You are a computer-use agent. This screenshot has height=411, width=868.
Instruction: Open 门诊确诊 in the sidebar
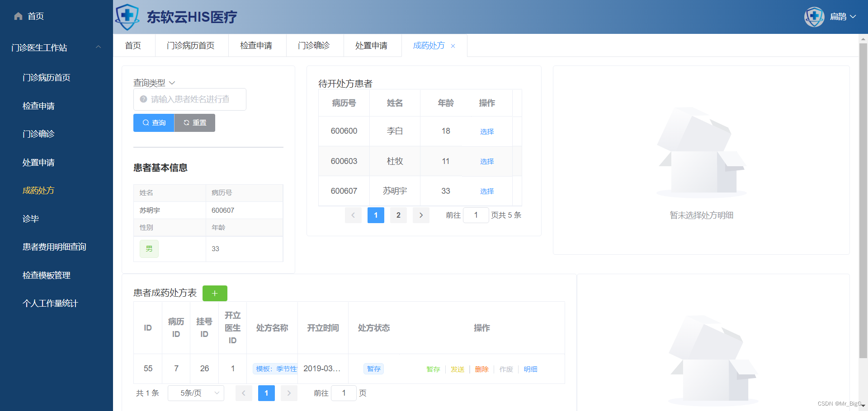(38, 134)
